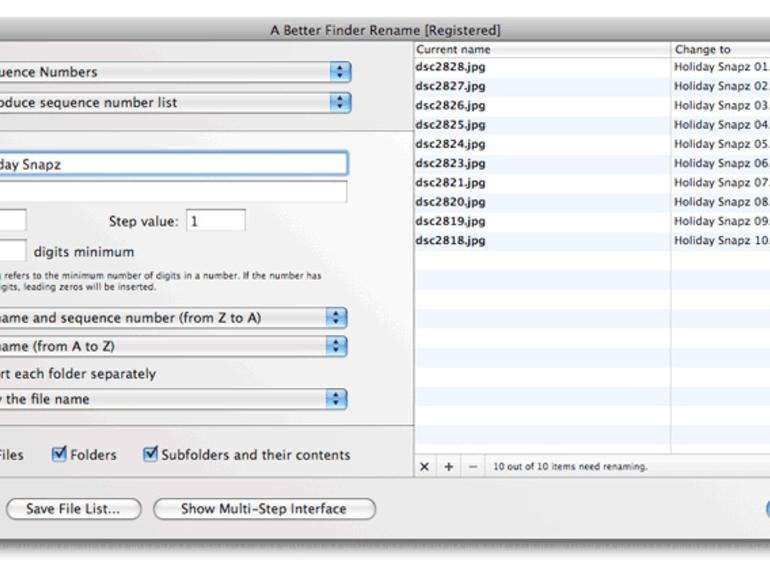Click the 'Holiday Snapz 01' change-to cell
The image size is (770, 578).
pos(721,67)
